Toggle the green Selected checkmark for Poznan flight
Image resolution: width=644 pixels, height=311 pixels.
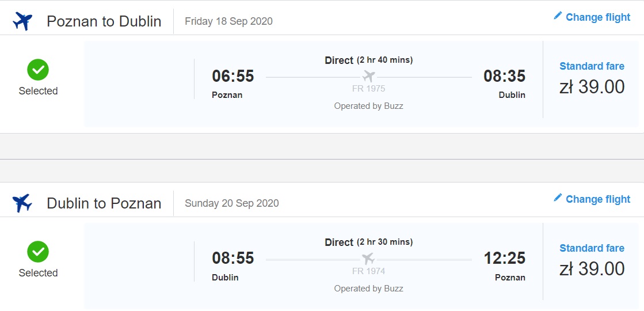(38, 70)
